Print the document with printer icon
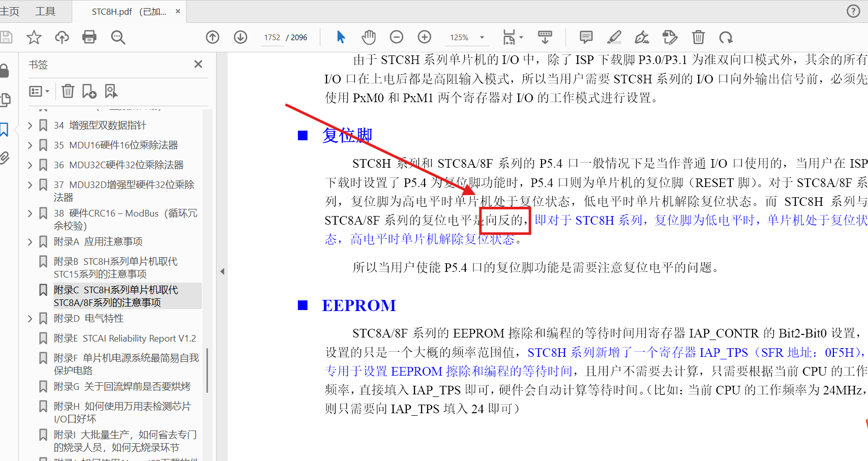 click(x=89, y=37)
